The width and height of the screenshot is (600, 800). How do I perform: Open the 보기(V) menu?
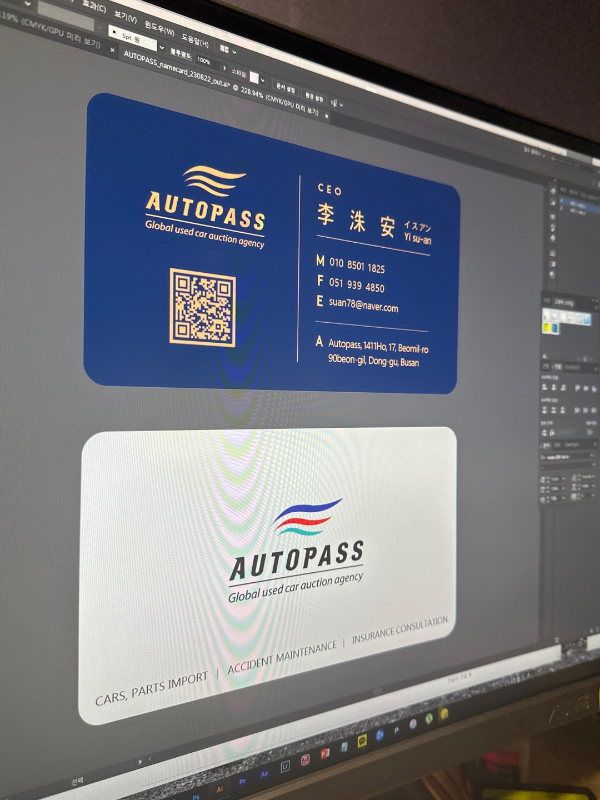point(126,18)
